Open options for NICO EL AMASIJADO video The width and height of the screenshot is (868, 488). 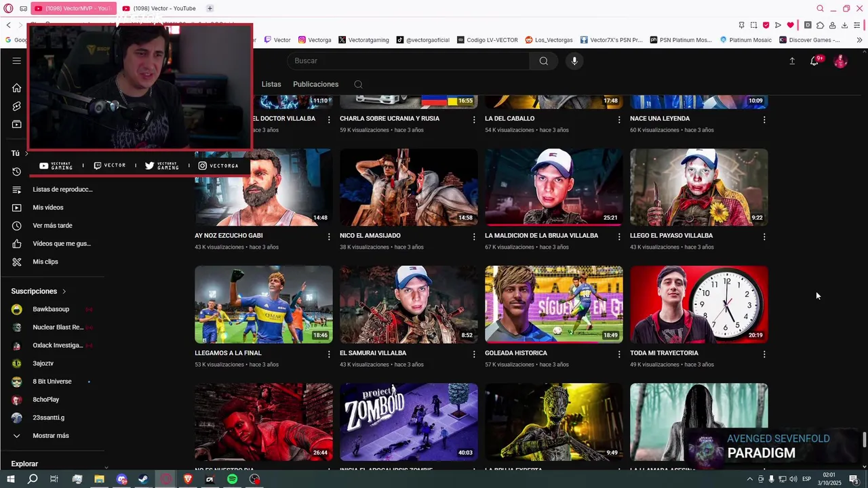(x=474, y=237)
